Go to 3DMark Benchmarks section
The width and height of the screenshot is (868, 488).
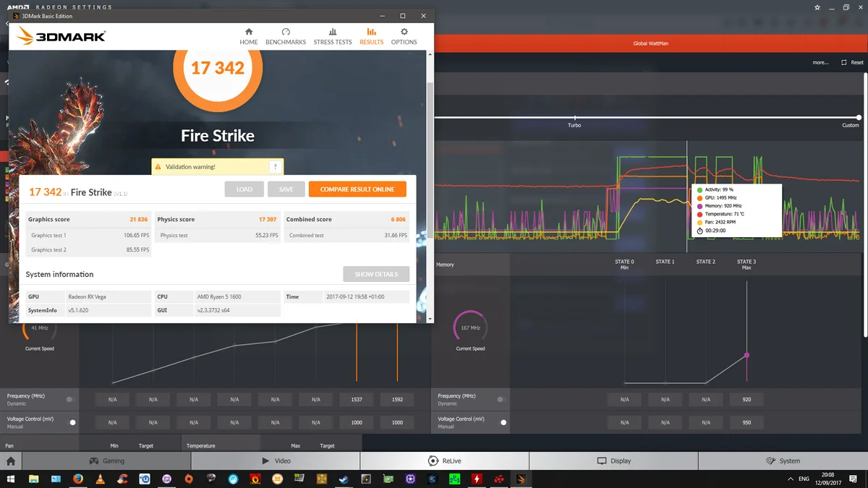click(x=286, y=36)
